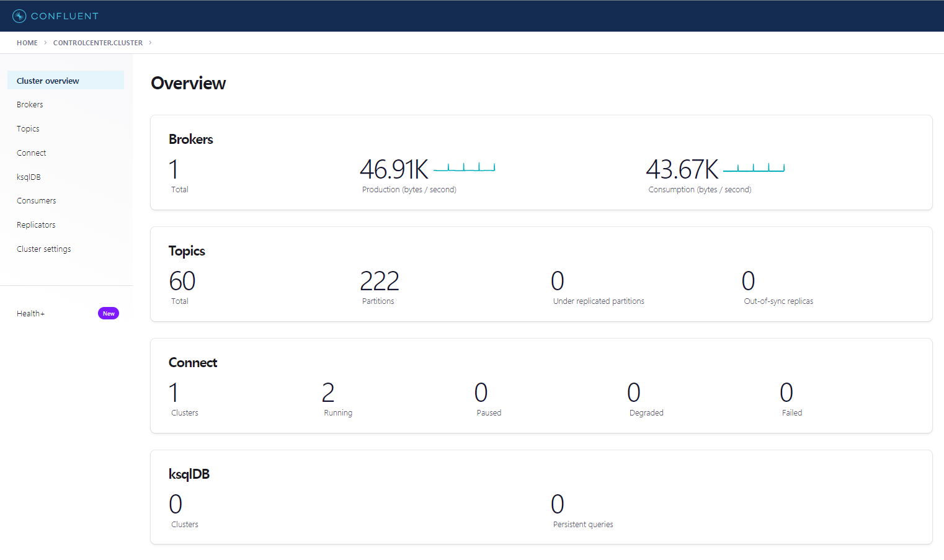Click 222 partitions value

[x=380, y=281]
